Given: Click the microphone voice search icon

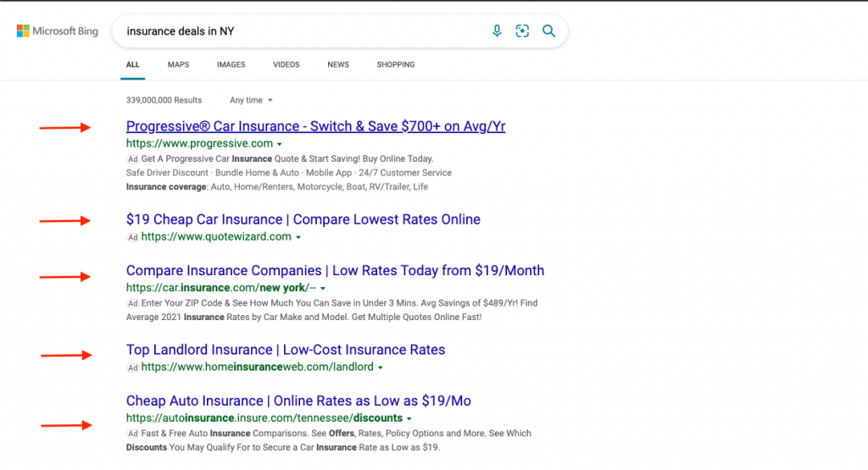Looking at the screenshot, I should [497, 31].
